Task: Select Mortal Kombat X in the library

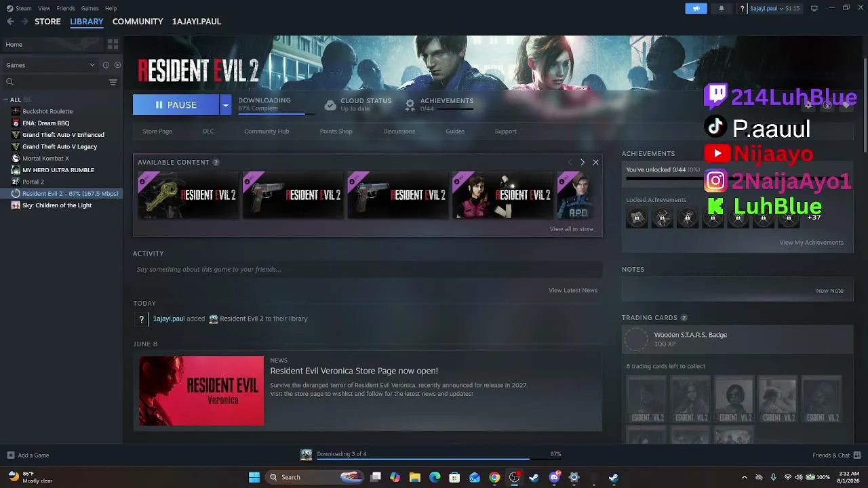Action: click(x=45, y=159)
